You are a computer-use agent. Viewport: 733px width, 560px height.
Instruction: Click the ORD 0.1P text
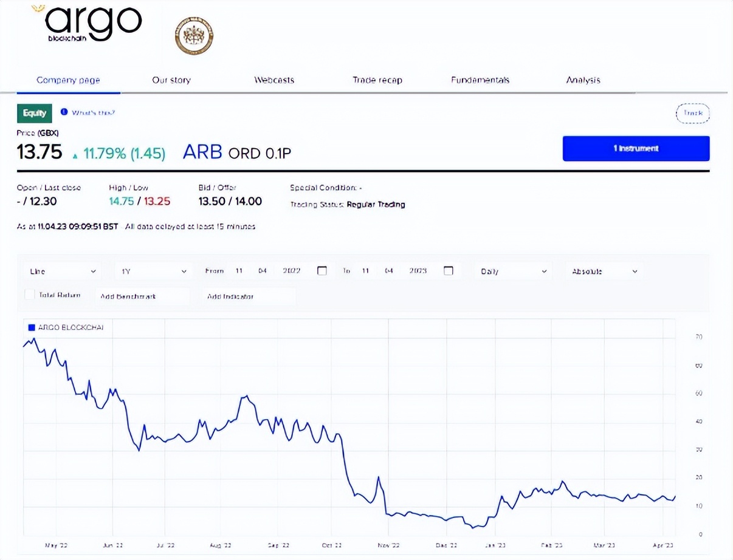pos(260,154)
